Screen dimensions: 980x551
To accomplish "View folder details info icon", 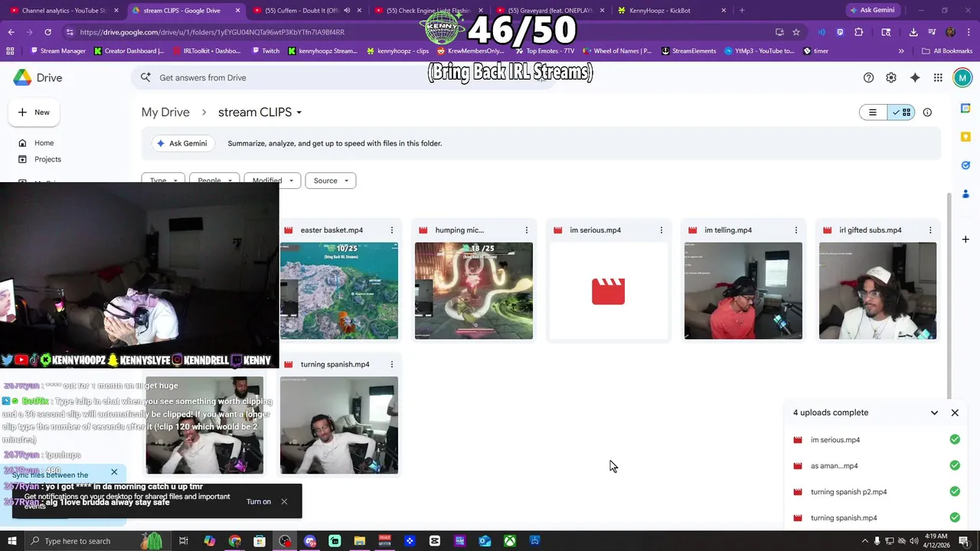I will point(927,112).
